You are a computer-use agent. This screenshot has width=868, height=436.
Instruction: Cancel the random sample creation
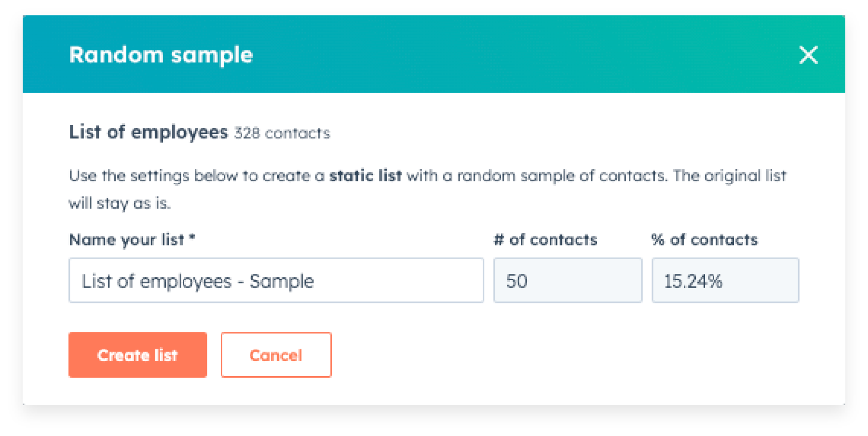(276, 355)
